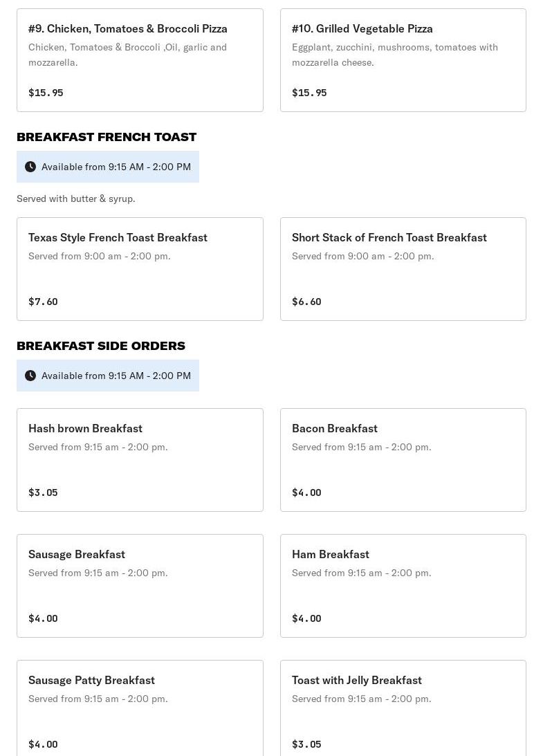This screenshot has height=756, width=543.
Task: Add Texas Style French Toast Breakfast
Action: coord(140,269)
